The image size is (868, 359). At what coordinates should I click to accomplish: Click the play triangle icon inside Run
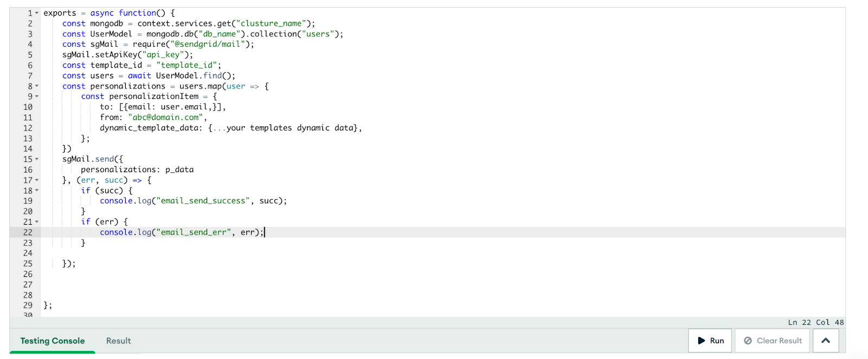click(701, 341)
